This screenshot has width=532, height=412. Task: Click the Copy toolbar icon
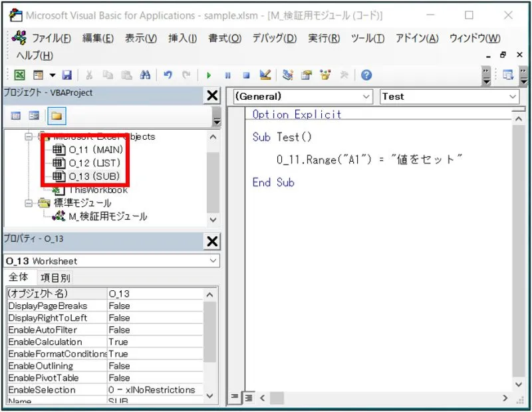click(x=108, y=75)
